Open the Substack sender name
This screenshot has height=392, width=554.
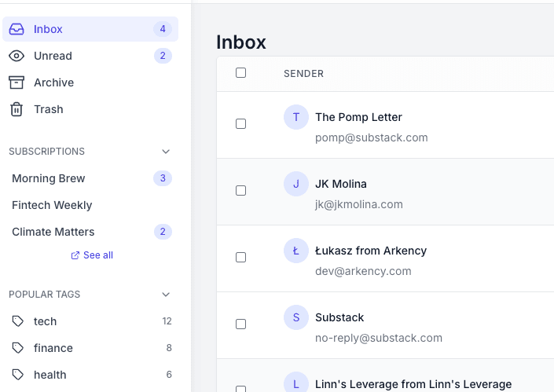(339, 317)
